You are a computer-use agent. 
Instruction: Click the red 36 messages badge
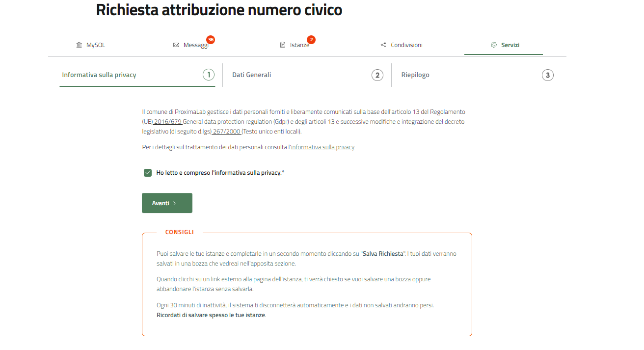coord(211,39)
